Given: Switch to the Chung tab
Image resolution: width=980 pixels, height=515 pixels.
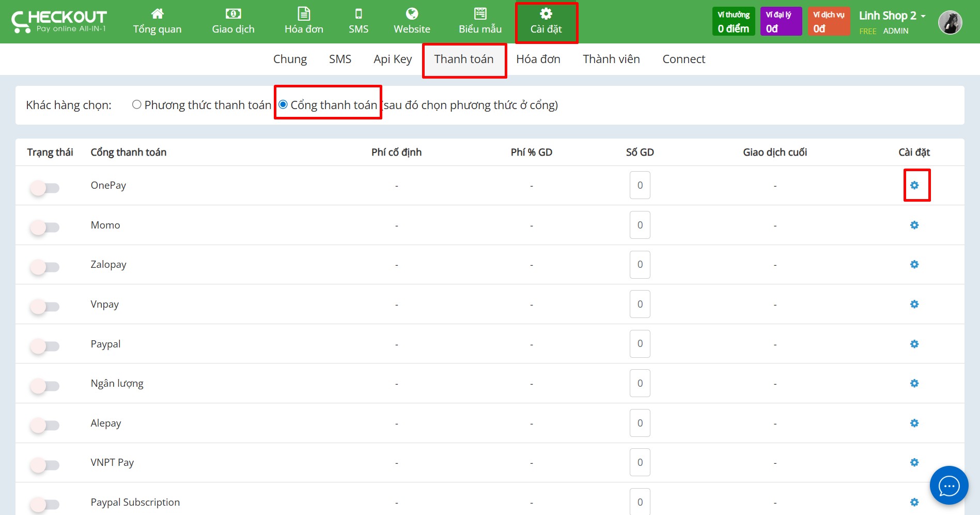Looking at the screenshot, I should [x=290, y=59].
